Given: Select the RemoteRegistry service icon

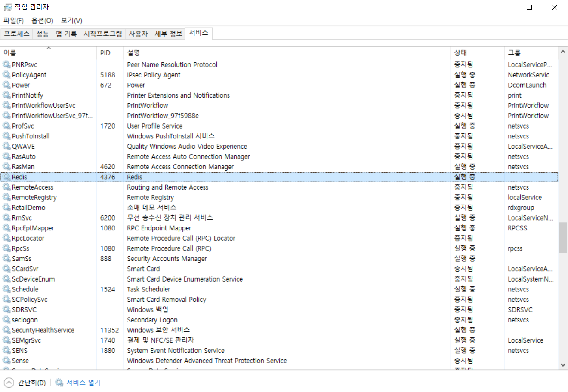Looking at the screenshot, I should pyautogui.click(x=6, y=197).
